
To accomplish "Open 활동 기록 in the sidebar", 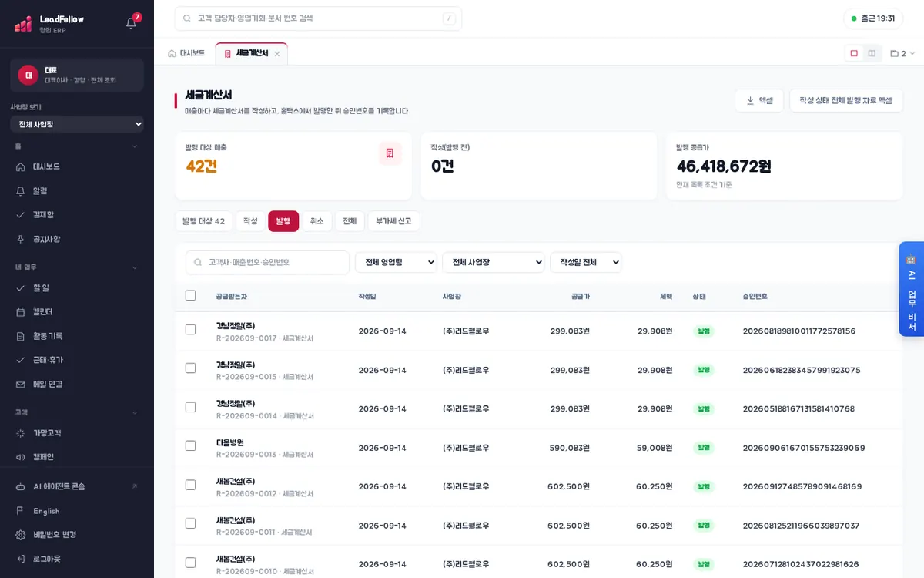I will 77,336.
